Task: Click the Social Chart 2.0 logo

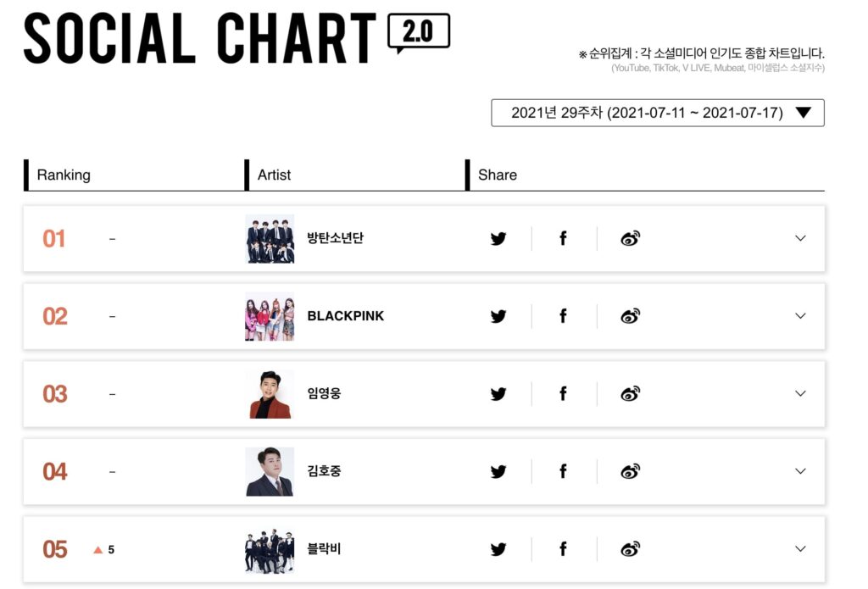Action: click(236, 37)
